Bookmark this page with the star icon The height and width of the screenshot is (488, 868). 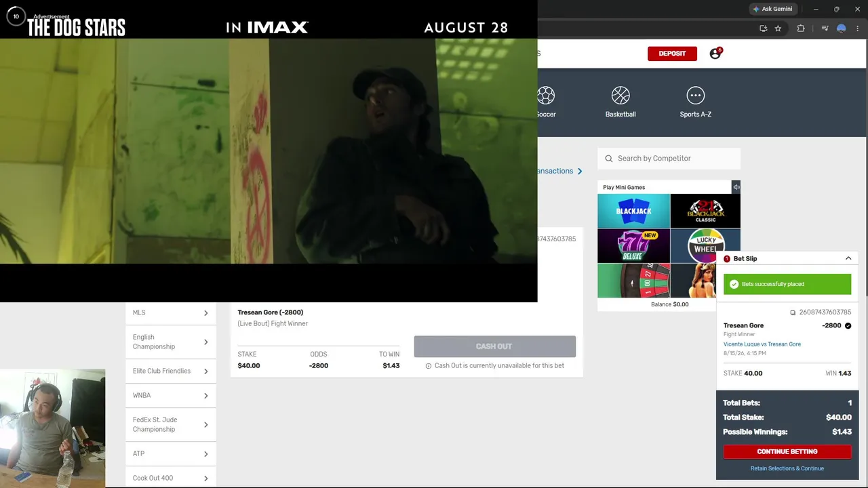pos(778,28)
